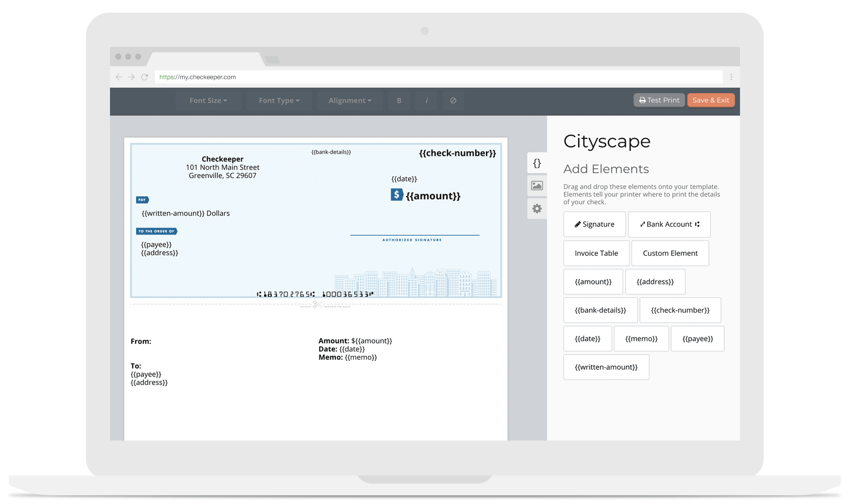This screenshot has width=850, height=504.
Task: Click the Invoice Table element
Action: [x=596, y=253]
